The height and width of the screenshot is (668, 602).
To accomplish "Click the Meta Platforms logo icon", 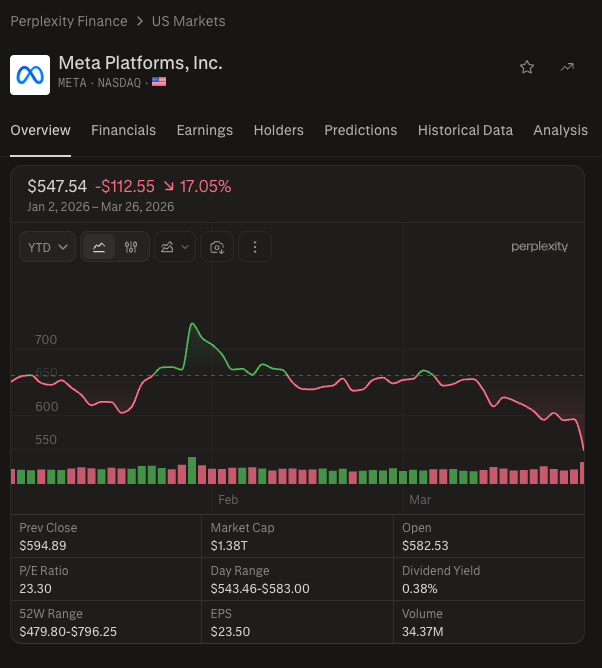I will pyautogui.click(x=30, y=75).
